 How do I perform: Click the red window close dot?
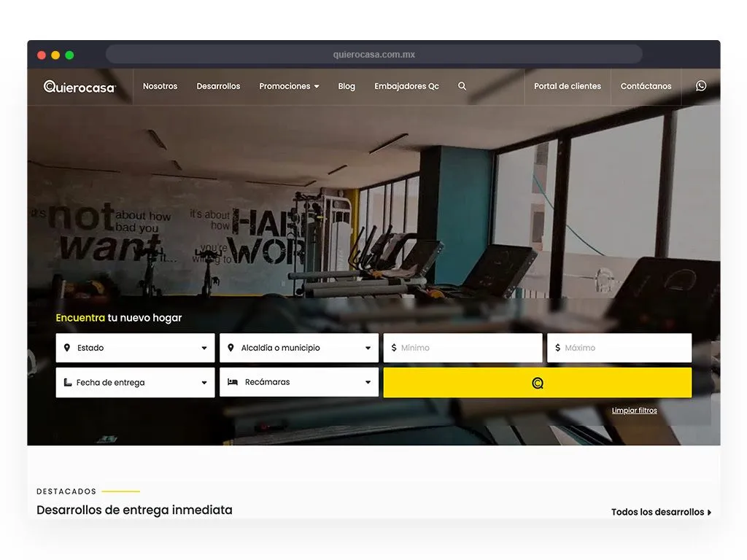coord(42,55)
